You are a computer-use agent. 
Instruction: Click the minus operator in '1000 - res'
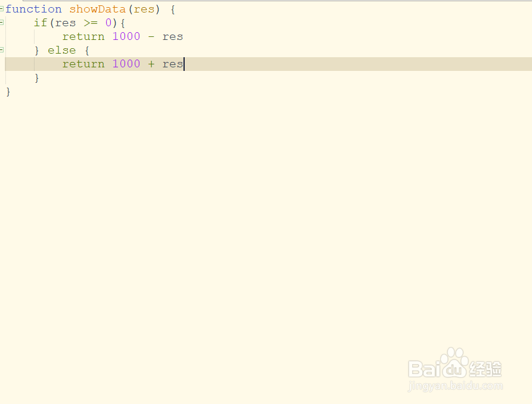coord(151,36)
